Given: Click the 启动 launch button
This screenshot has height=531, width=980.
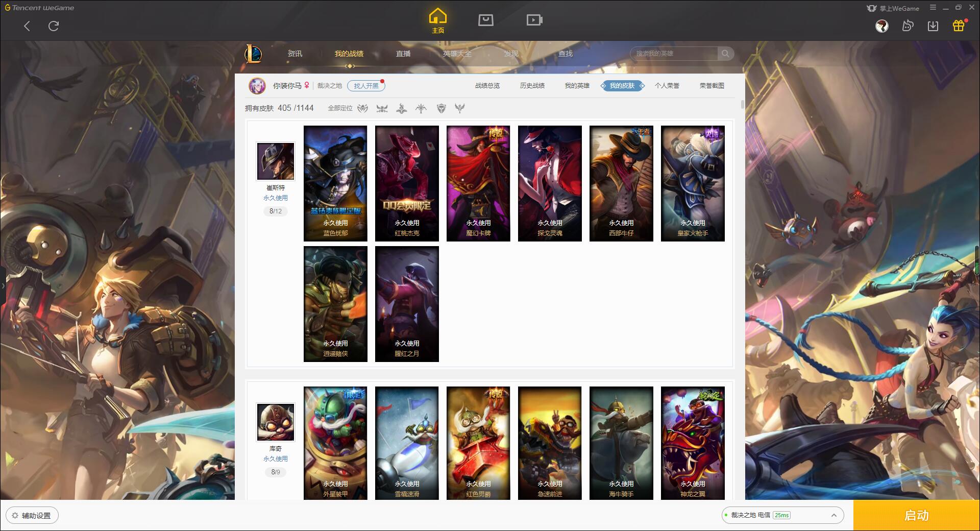Looking at the screenshot, I should pos(917,515).
